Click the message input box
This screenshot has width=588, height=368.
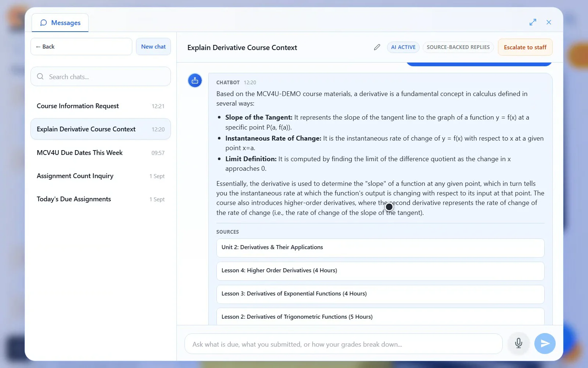click(x=344, y=344)
